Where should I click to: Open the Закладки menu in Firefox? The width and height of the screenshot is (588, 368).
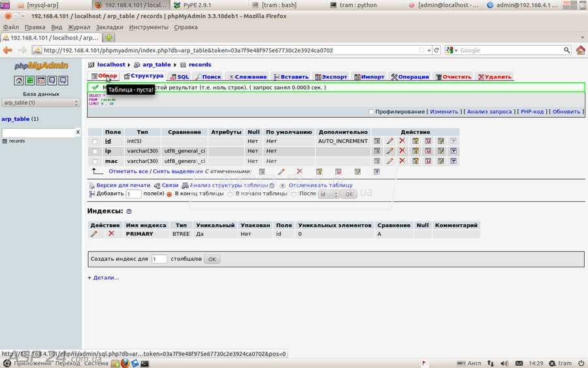pos(110,27)
